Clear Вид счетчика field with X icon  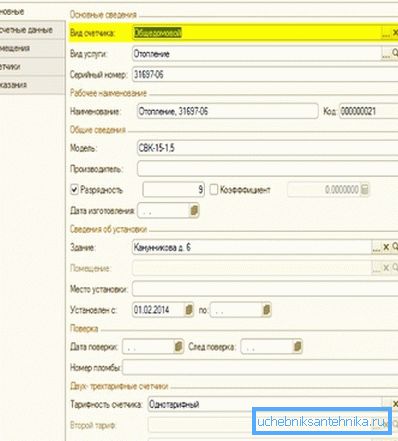[395, 32]
